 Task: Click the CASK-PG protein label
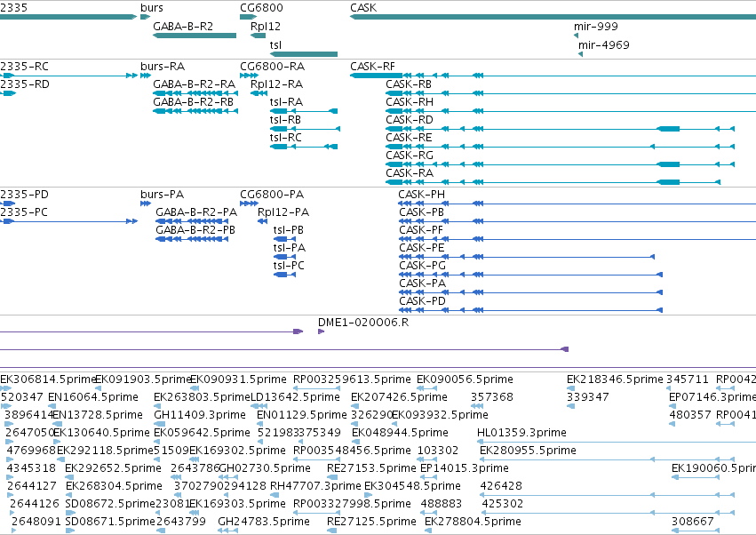point(422,267)
